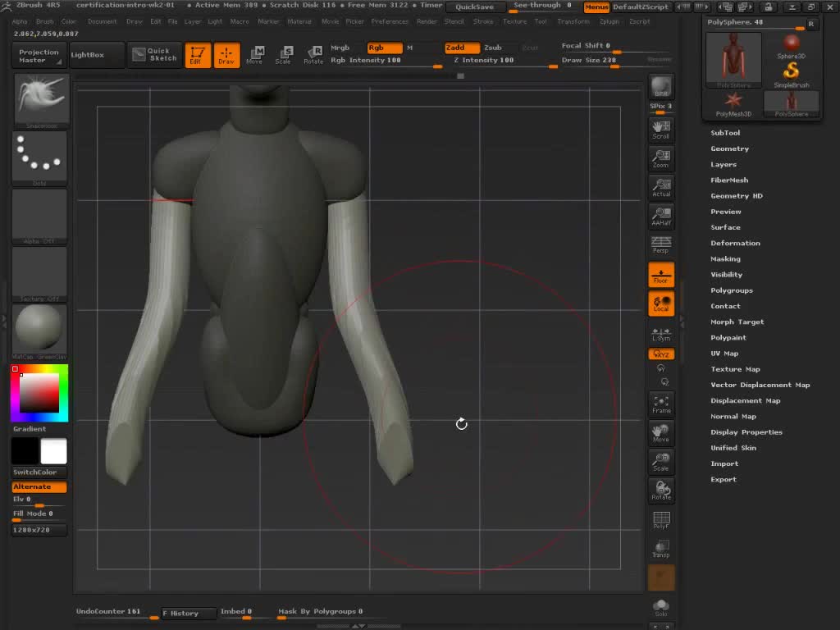The height and width of the screenshot is (630, 840).
Task: Click the large PolySphere tool thumbnail
Action: coord(733,60)
